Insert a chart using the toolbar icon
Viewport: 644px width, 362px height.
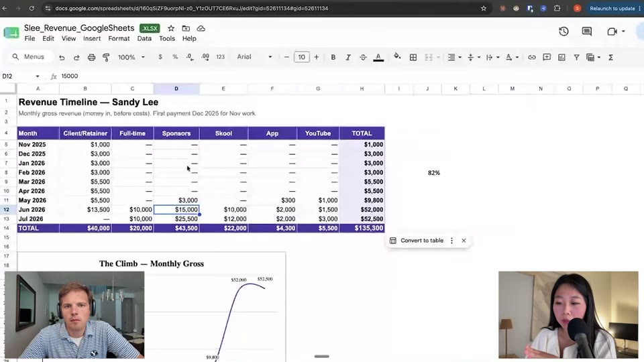(561, 58)
